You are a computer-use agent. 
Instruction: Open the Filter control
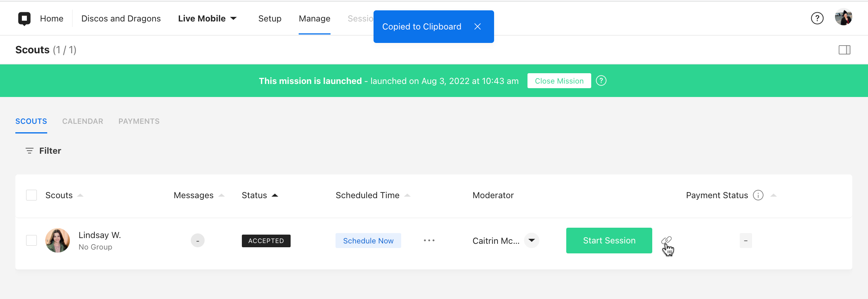point(43,151)
